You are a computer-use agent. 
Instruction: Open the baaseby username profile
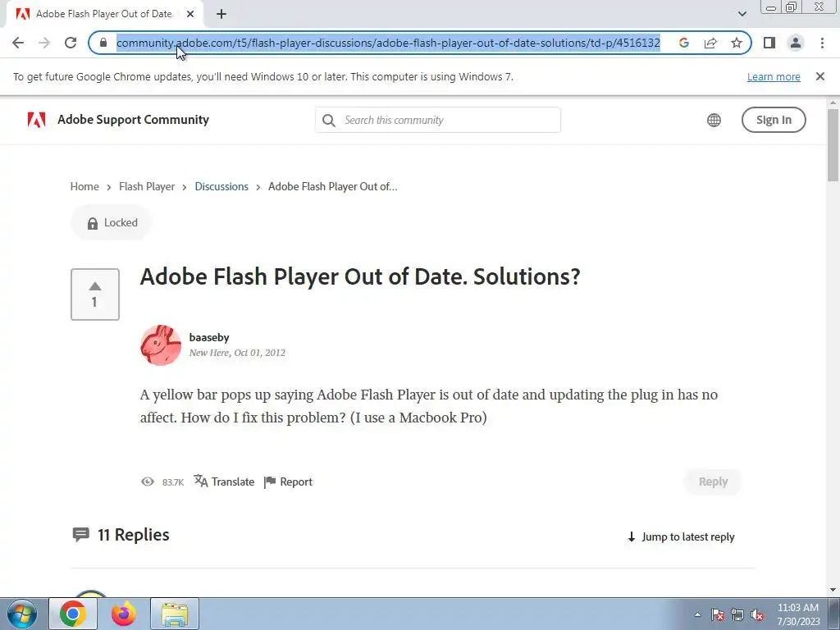[209, 337]
